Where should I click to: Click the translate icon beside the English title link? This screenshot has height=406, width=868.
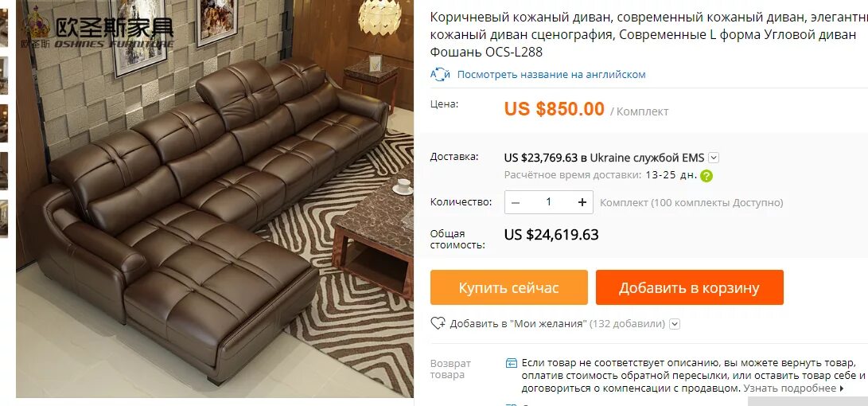coord(441,74)
